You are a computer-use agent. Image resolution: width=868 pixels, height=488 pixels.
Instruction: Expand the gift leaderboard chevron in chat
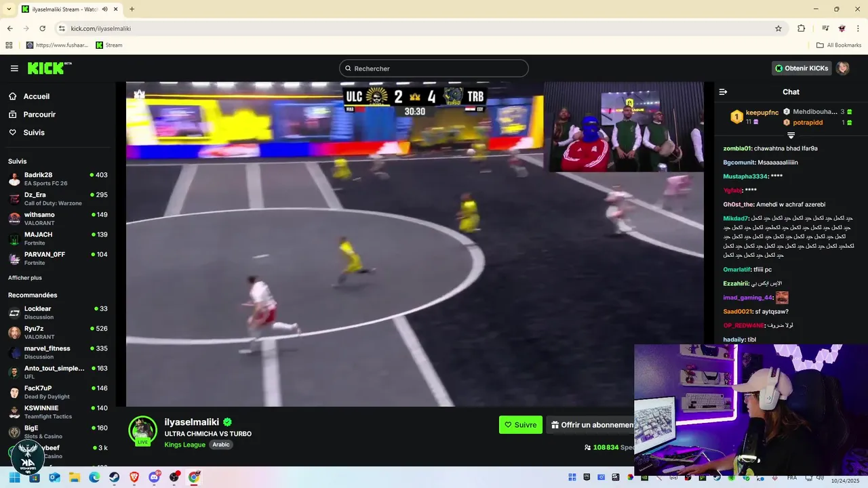point(791,136)
